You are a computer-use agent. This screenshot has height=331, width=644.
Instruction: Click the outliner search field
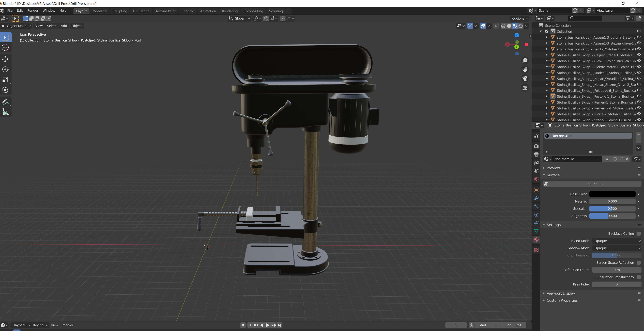click(x=585, y=18)
